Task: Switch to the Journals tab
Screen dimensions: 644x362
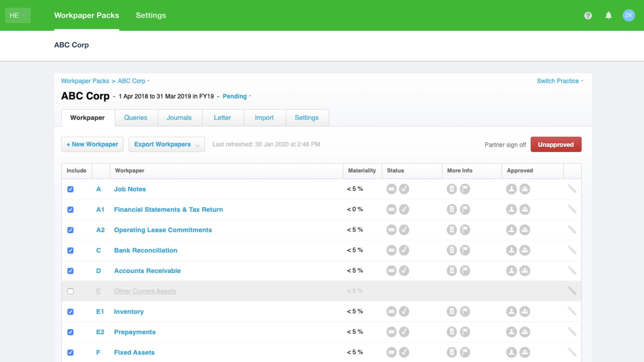Action: [x=179, y=117]
